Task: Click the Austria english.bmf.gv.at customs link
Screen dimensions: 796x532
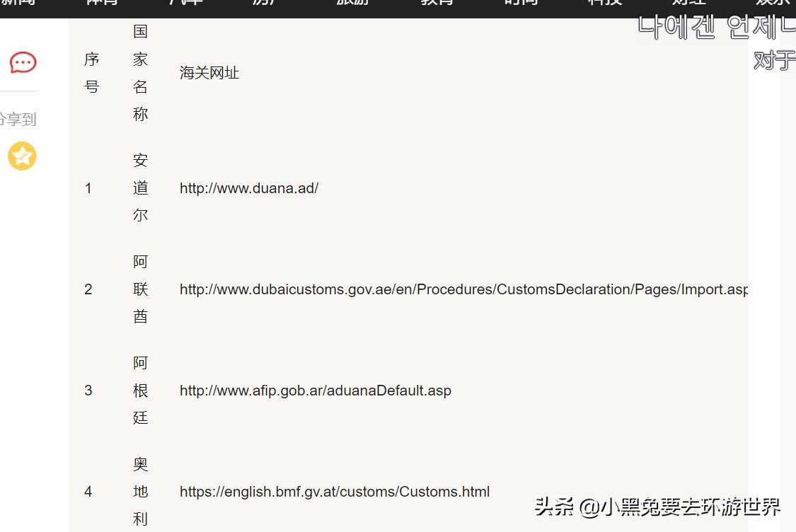Action: click(334, 492)
